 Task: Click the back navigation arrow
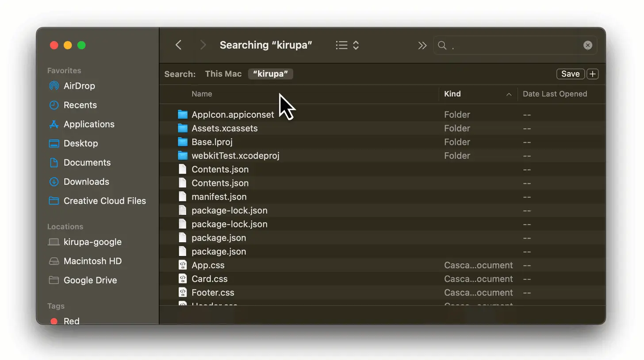(178, 45)
